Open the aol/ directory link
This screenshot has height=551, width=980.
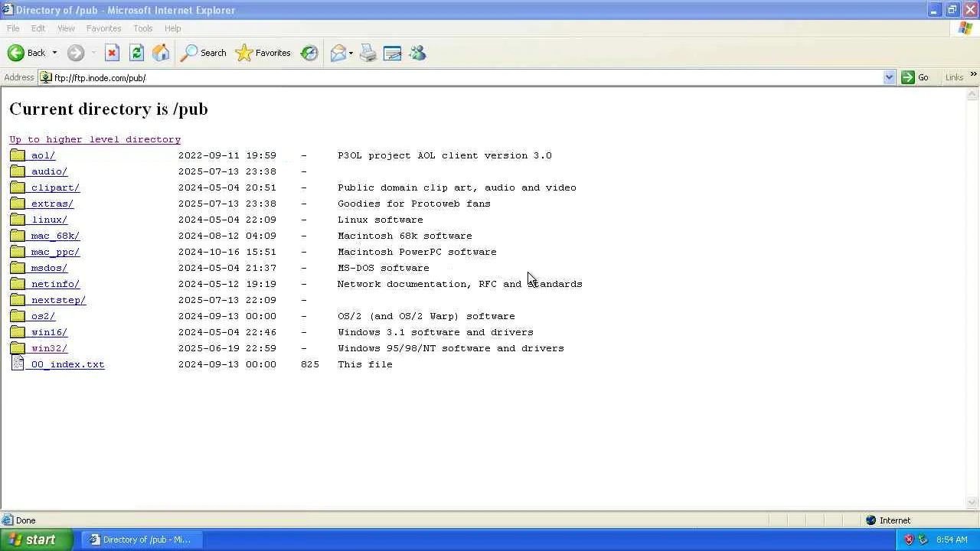[x=43, y=155]
